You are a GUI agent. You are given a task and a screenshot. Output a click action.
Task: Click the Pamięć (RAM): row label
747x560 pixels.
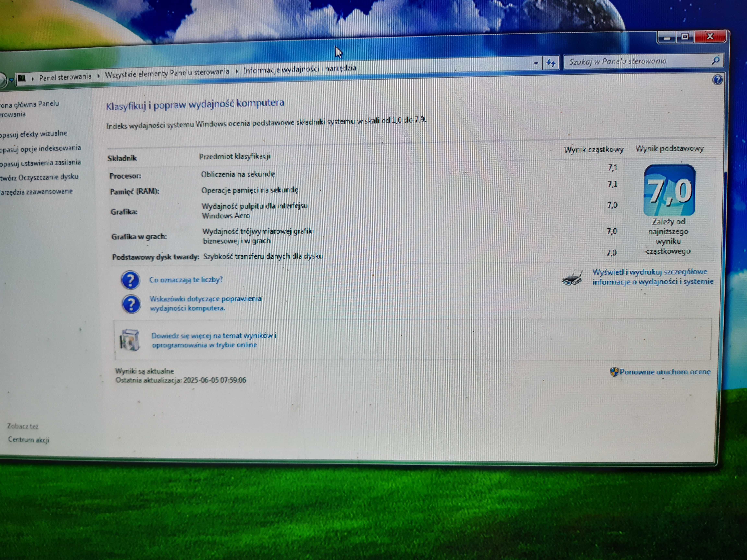click(134, 191)
